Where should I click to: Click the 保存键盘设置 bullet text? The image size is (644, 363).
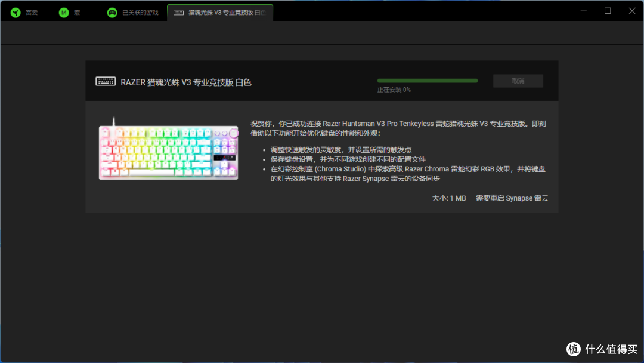point(348,159)
